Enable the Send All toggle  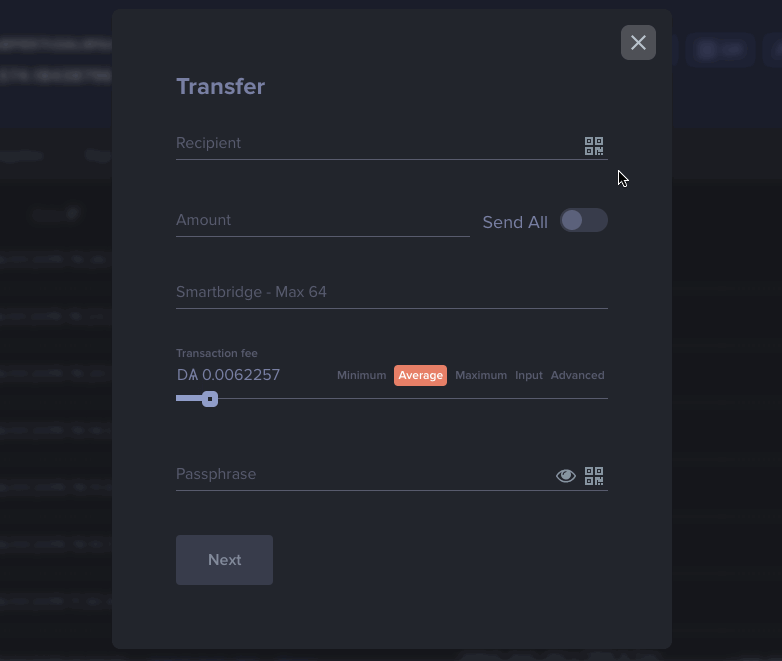[x=584, y=220]
